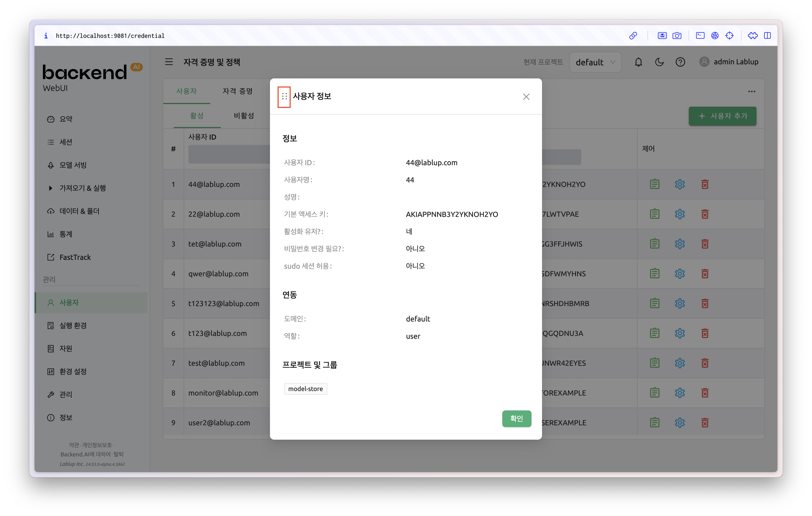Open settings gear for 22@lablup.com row

click(x=679, y=214)
